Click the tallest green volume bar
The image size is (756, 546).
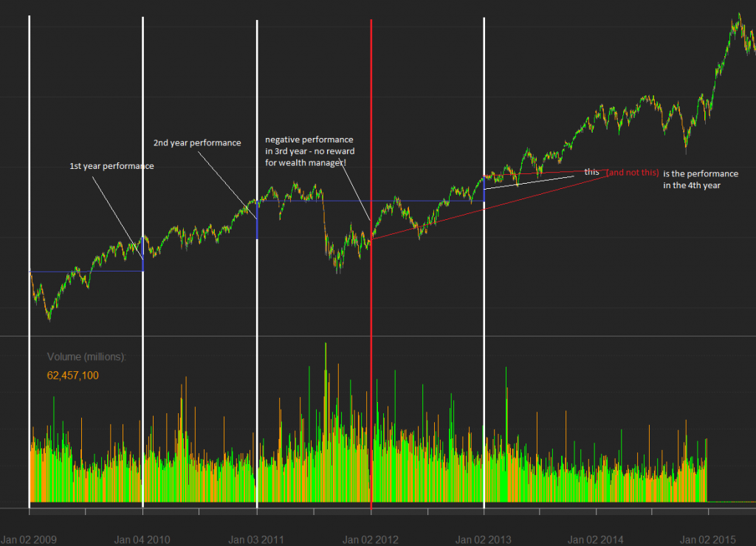tap(326, 384)
